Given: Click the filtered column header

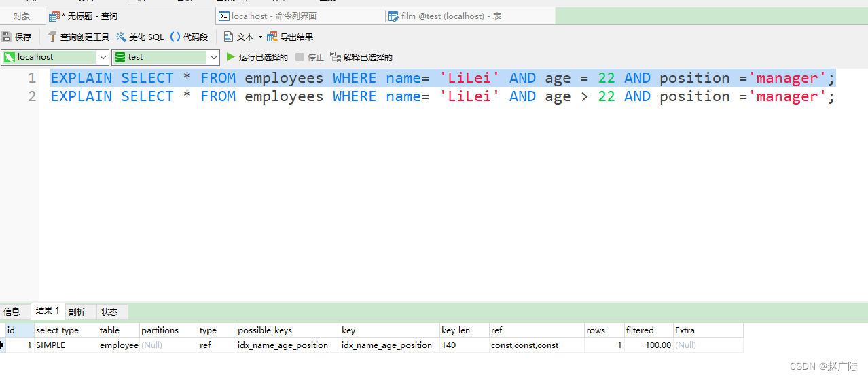Looking at the screenshot, I should click(649, 330).
